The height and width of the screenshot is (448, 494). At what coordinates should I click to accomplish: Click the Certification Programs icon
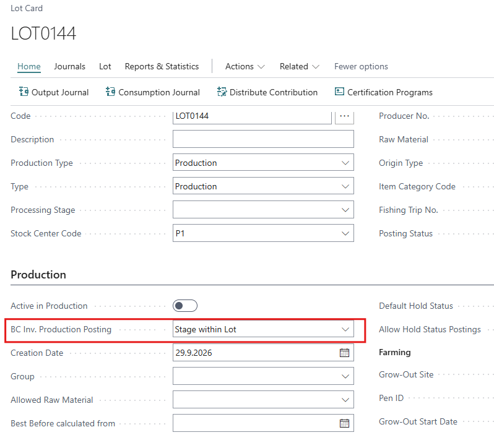point(339,92)
